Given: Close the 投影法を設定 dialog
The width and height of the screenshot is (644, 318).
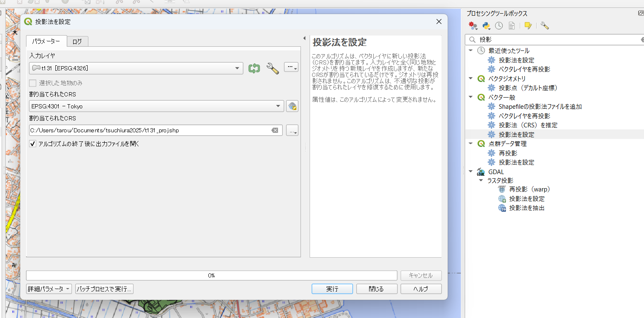Looking at the screenshot, I should click(x=439, y=22).
